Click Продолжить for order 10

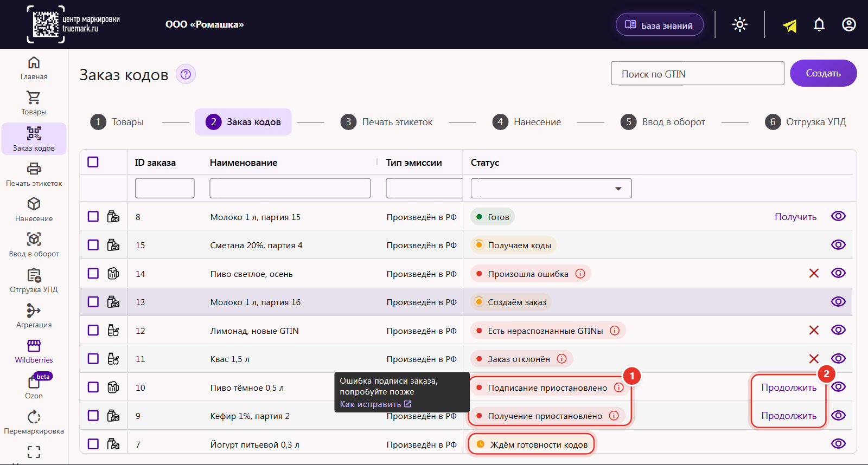click(x=789, y=387)
